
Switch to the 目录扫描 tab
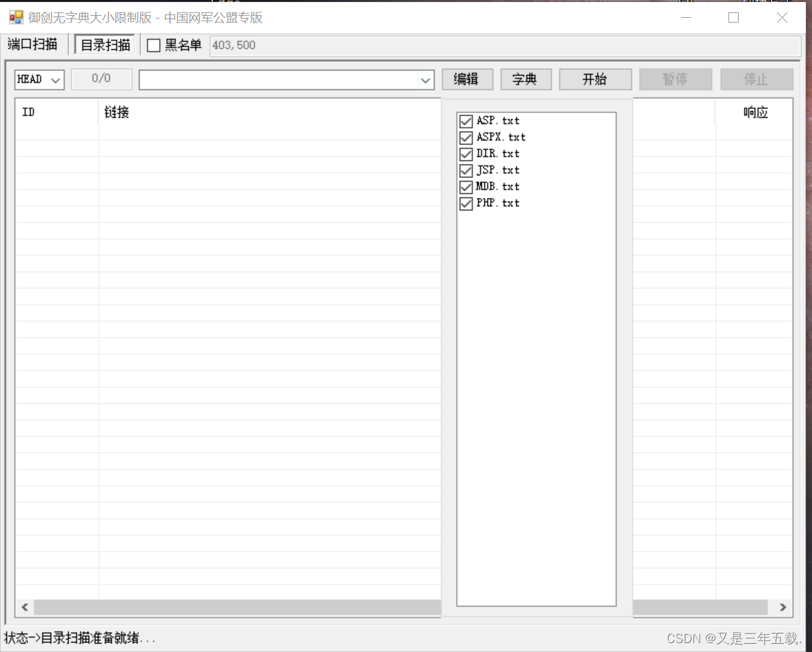click(105, 45)
